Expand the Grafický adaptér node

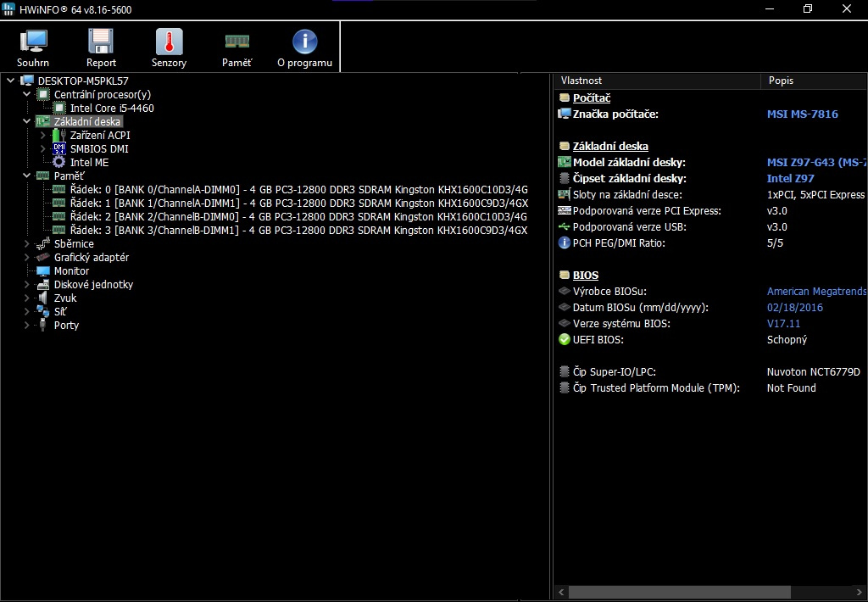[x=25, y=257]
